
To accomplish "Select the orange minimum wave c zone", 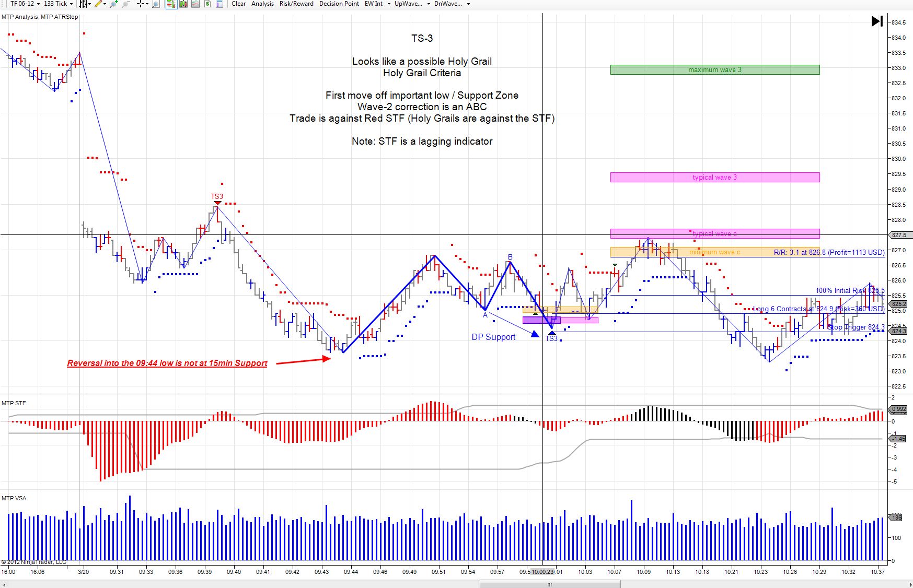I will (715, 252).
